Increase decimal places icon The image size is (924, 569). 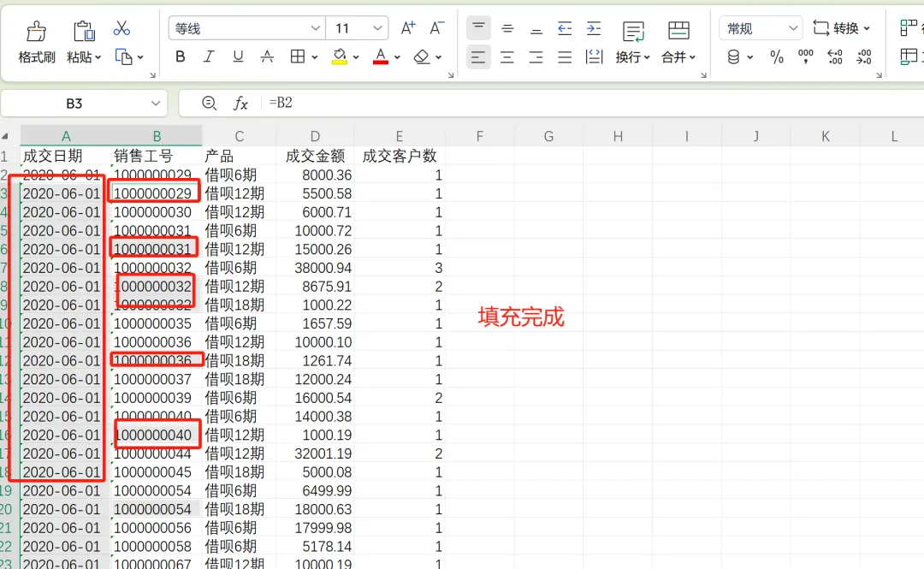pyautogui.click(x=834, y=56)
